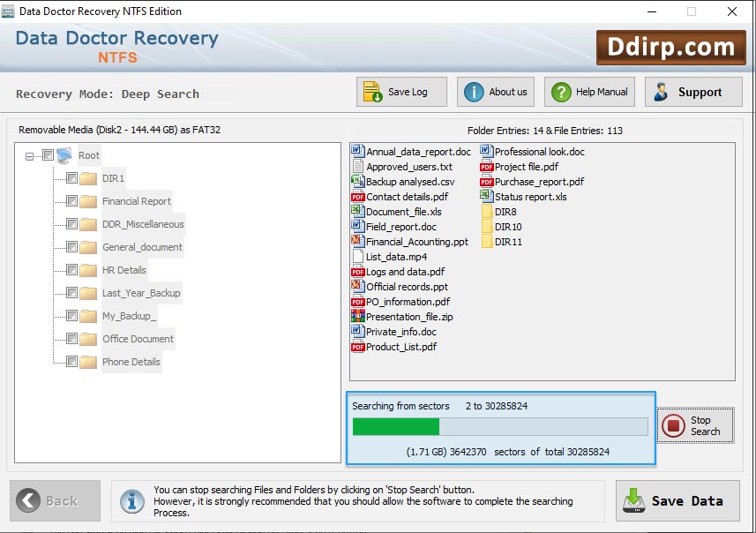The height and width of the screenshot is (533, 756).
Task: Click the Save Data button
Action: click(x=677, y=500)
